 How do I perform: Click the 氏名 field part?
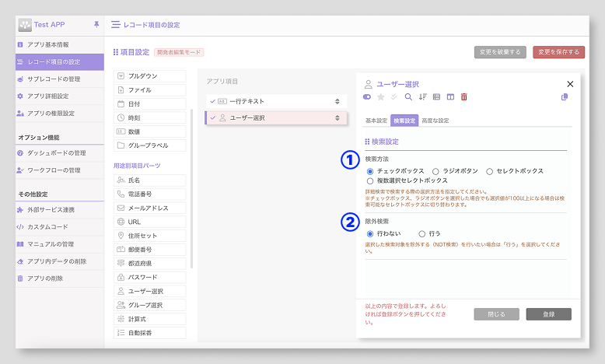click(x=150, y=180)
